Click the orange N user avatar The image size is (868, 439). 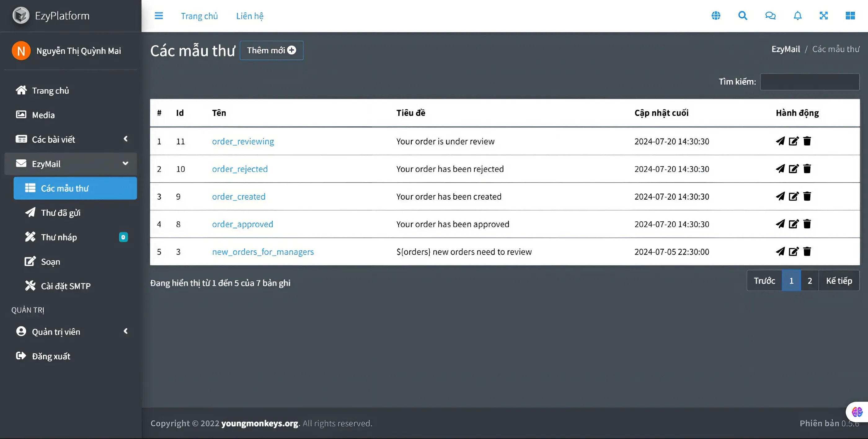(x=21, y=51)
